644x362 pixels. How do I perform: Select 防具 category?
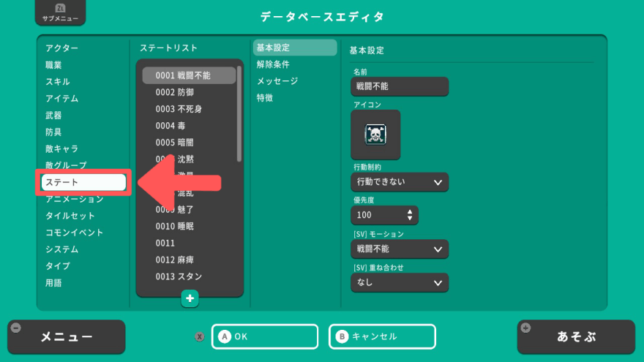[x=53, y=132]
